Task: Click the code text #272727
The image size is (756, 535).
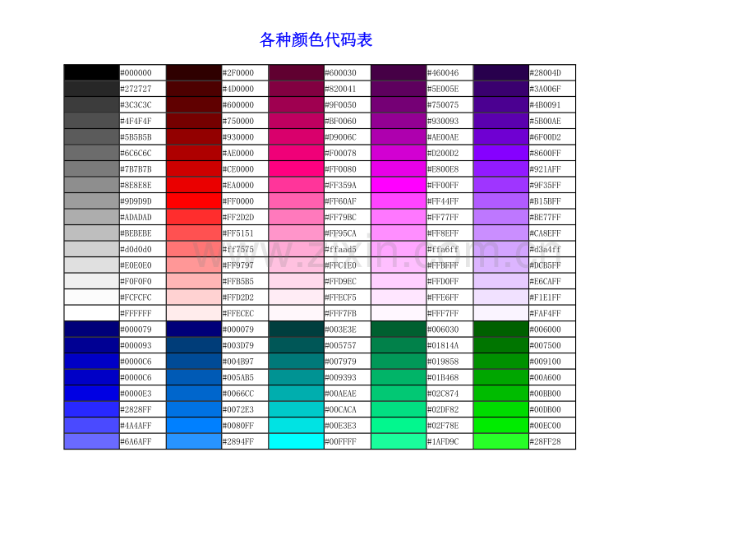Action: coord(136,89)
